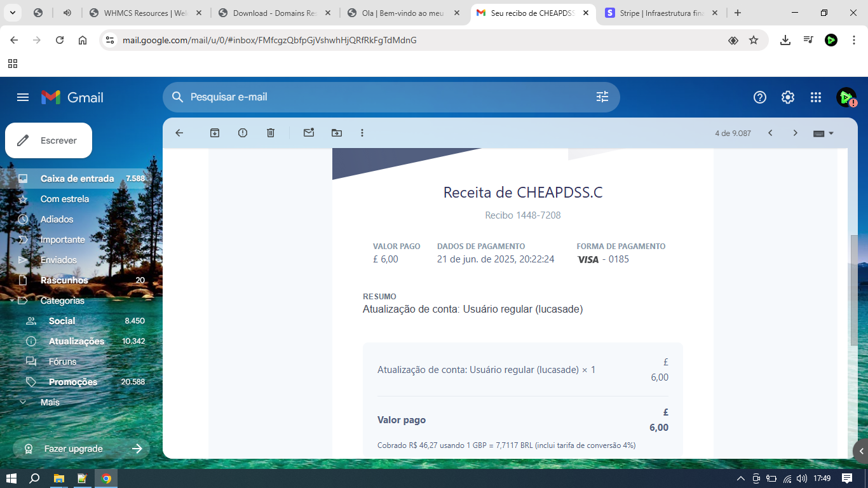Open Gmail settings gear
This screenshot has height=488, width=868.
click(788, 97)
